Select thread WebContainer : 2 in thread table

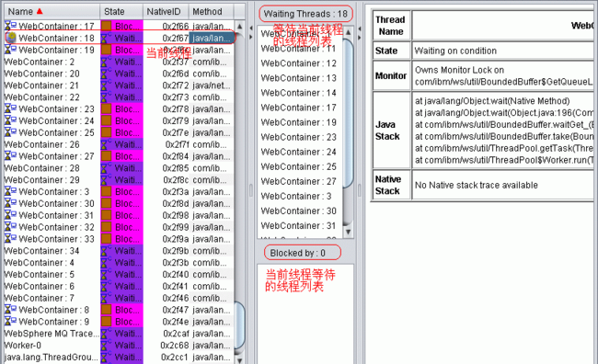119,62
